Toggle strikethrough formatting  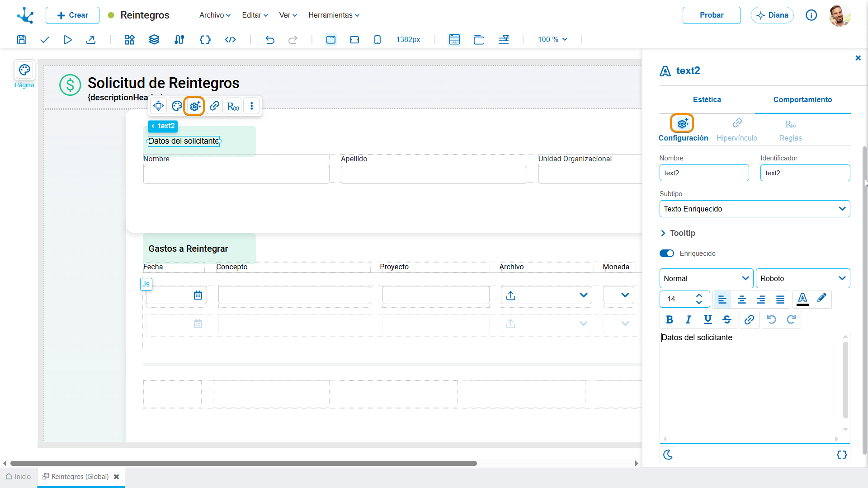click(726, 319)
